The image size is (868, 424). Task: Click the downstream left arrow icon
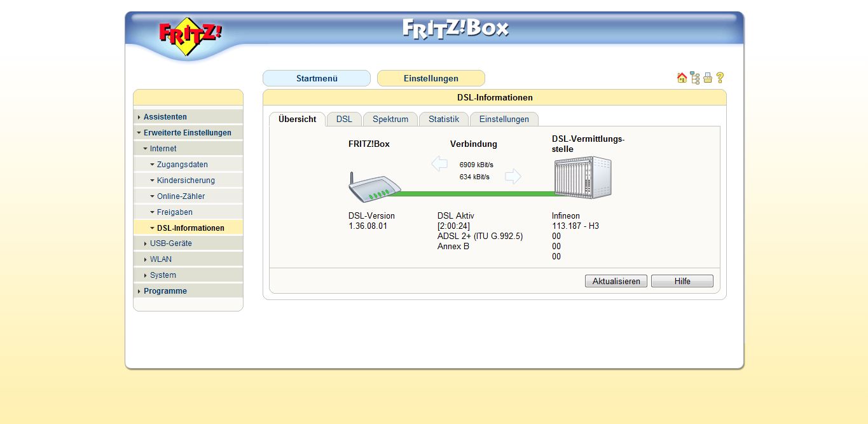[x=439, y=164]
